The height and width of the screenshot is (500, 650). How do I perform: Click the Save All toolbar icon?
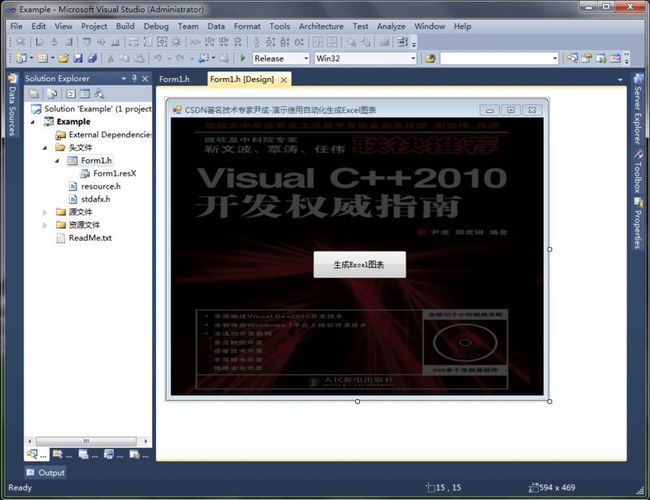pos(92,58)
